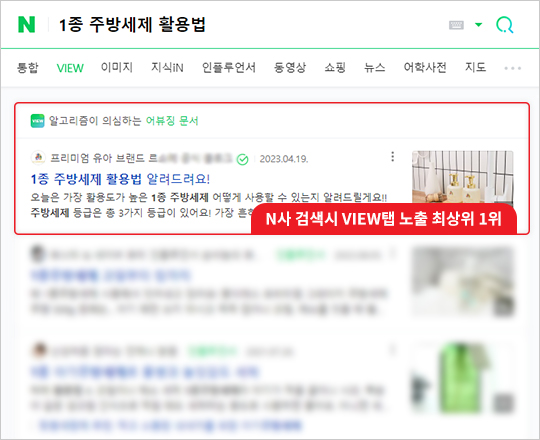This screenshot has width=540, height=440.
Task: Show more tabs with the ellipsis
Action: [512, 68]
